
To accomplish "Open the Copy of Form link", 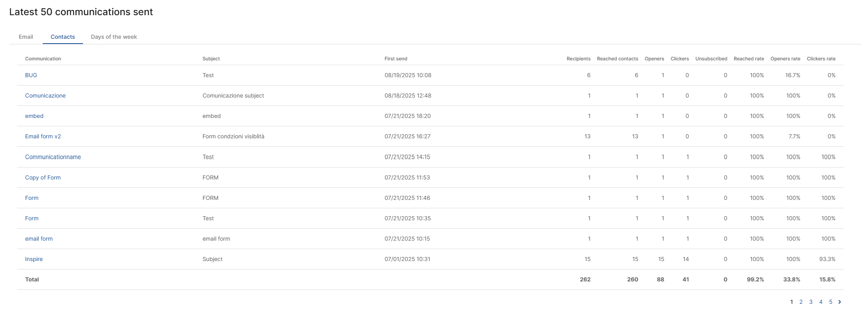I will tap(43, 177).
